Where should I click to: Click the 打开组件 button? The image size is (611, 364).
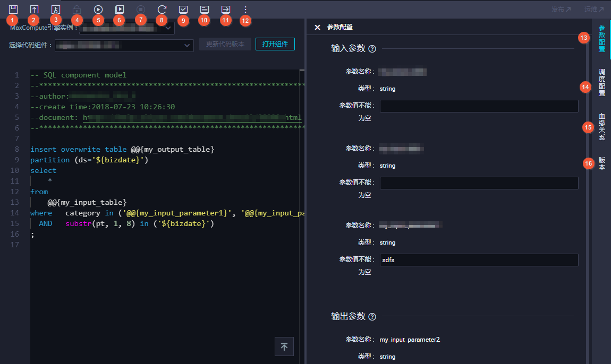(275, 44)
